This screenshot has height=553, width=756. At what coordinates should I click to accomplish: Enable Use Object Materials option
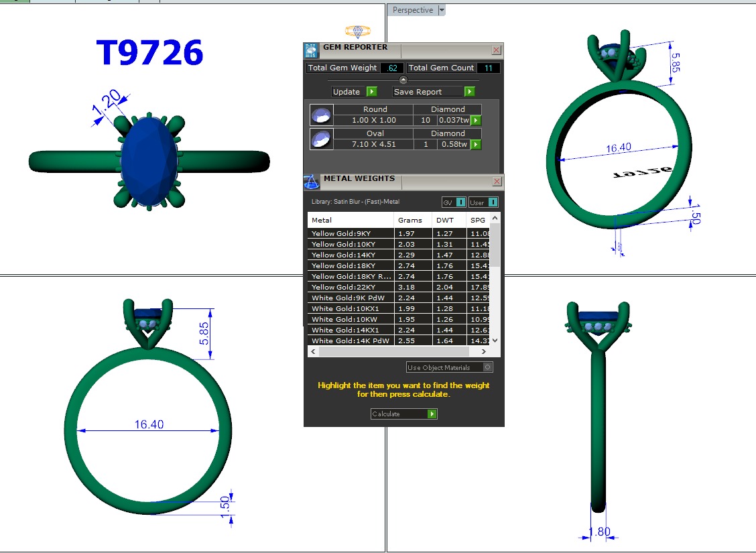point(487,367)
